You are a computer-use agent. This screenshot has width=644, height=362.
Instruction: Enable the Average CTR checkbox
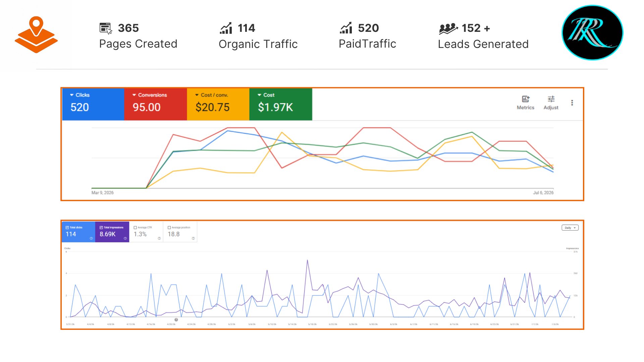tap(136, 228)
